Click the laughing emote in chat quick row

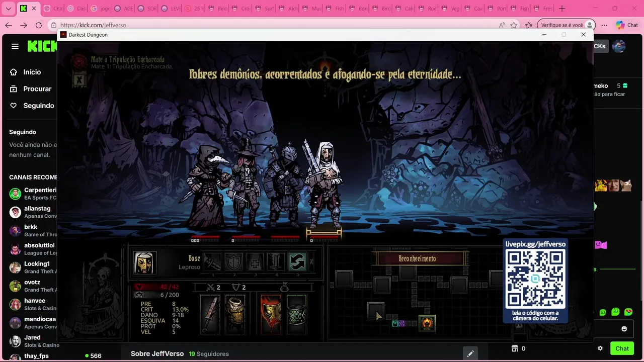coord(615,312)
